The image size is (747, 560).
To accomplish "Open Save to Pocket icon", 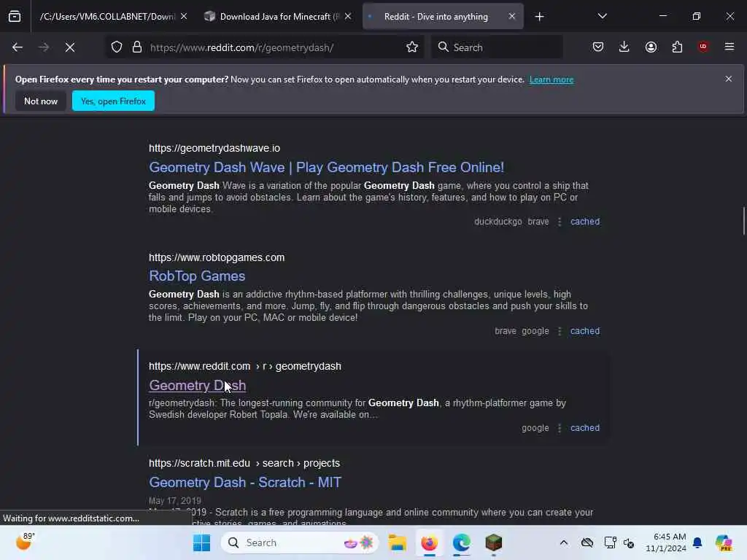I will pyautogui.click(x=598, y=47).
